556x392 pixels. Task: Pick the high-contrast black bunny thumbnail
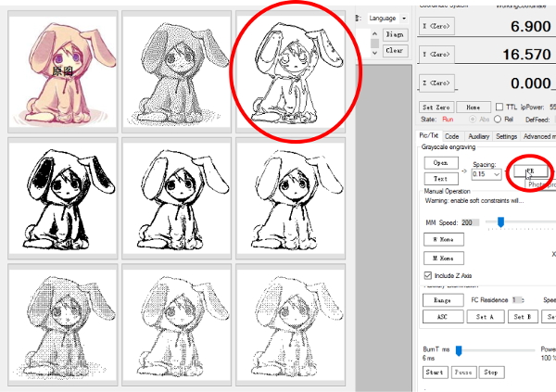(62, 198)
